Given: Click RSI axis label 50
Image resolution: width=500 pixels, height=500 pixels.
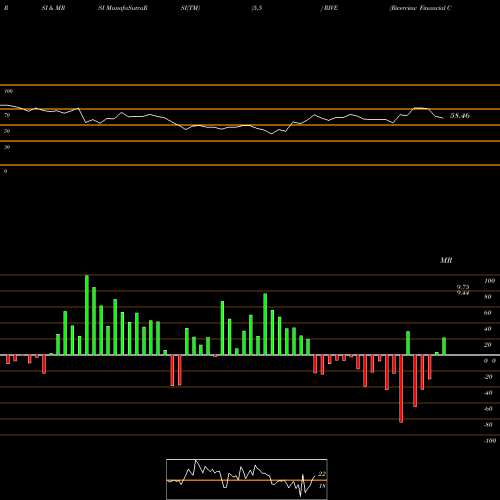Looking at the screenshot, I should coord(7,131).
